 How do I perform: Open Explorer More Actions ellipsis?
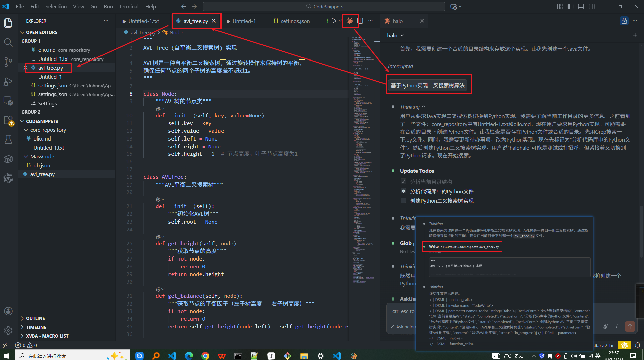106,21
